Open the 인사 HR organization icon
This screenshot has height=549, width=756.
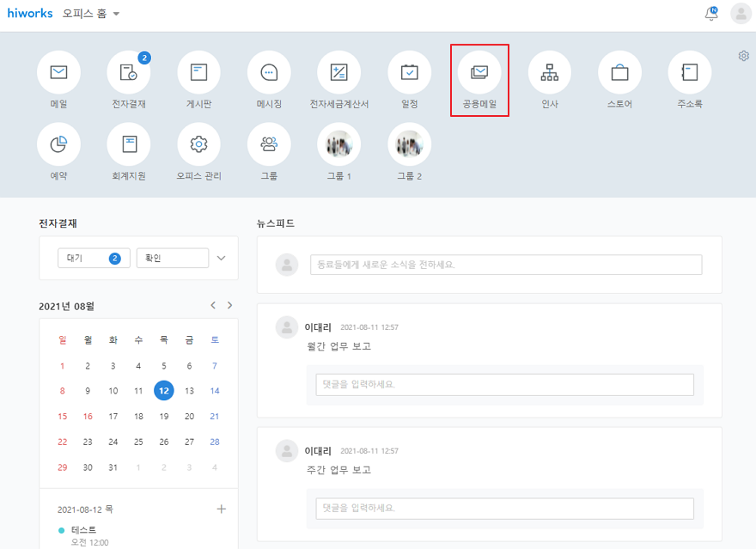549,73
